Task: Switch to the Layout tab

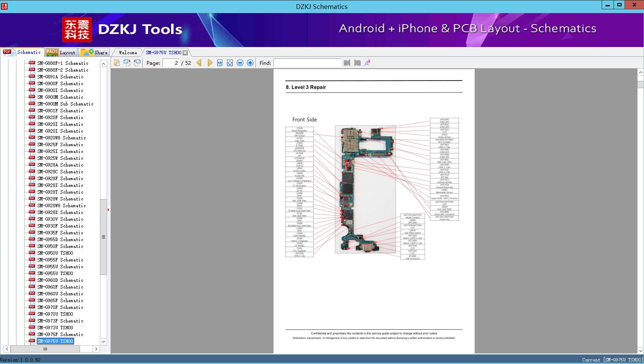Action: [x=61, y=53]
